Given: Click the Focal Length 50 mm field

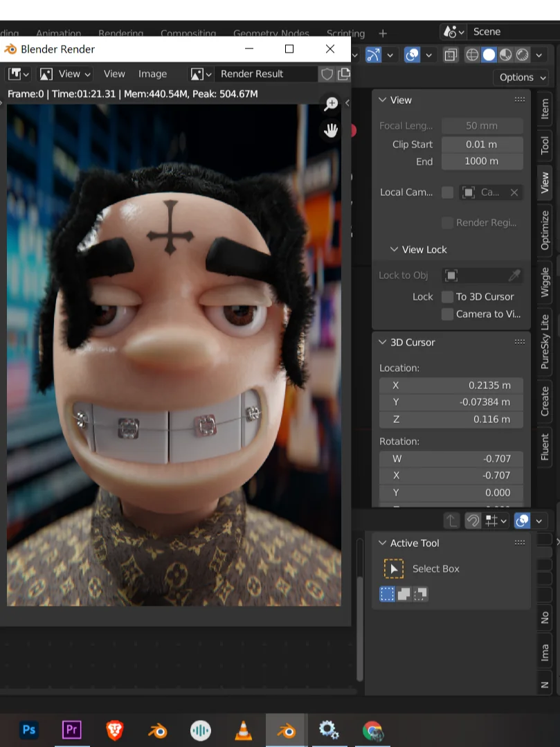Looking at the screenshot, I should 482,126.
